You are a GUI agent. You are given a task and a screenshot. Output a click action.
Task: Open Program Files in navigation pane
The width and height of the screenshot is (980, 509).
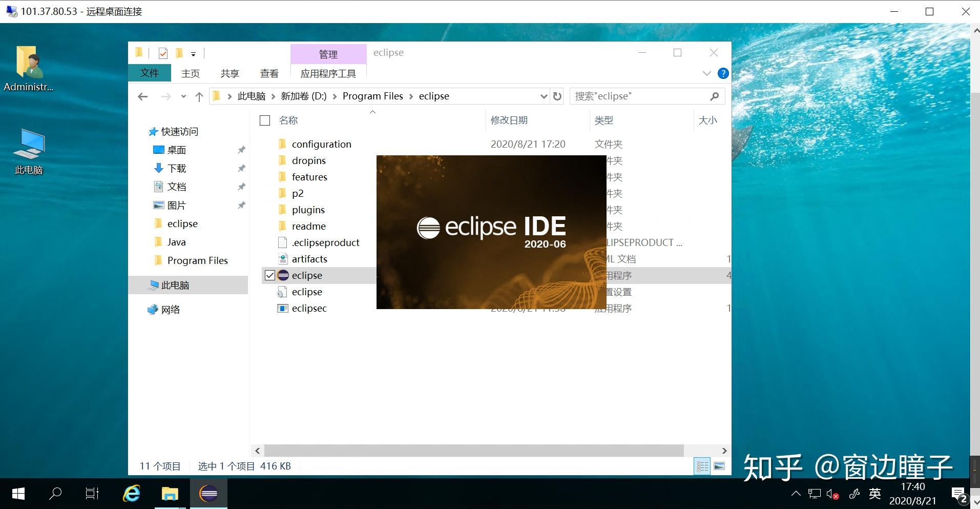(197, 261)
